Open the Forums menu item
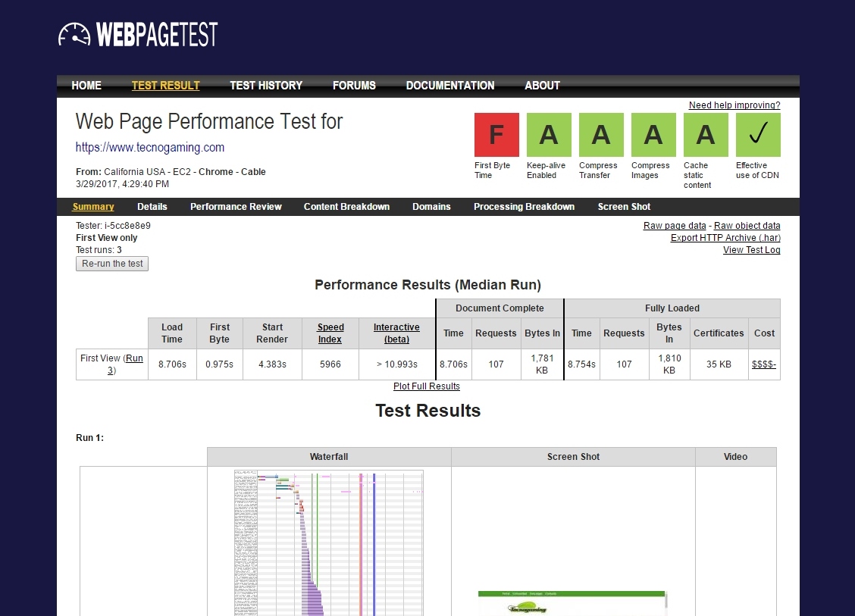Viewport: 855px width, 616px height. tap(354, 86)
